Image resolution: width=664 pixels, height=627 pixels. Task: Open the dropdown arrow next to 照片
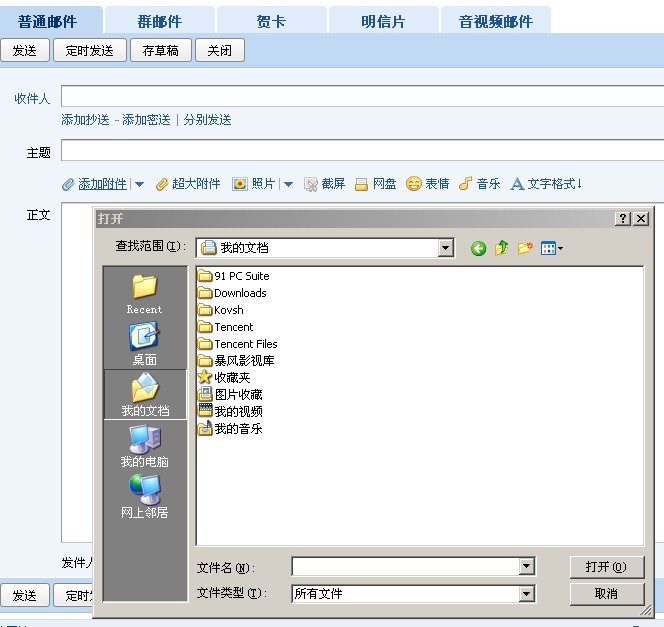pos(288,185)
